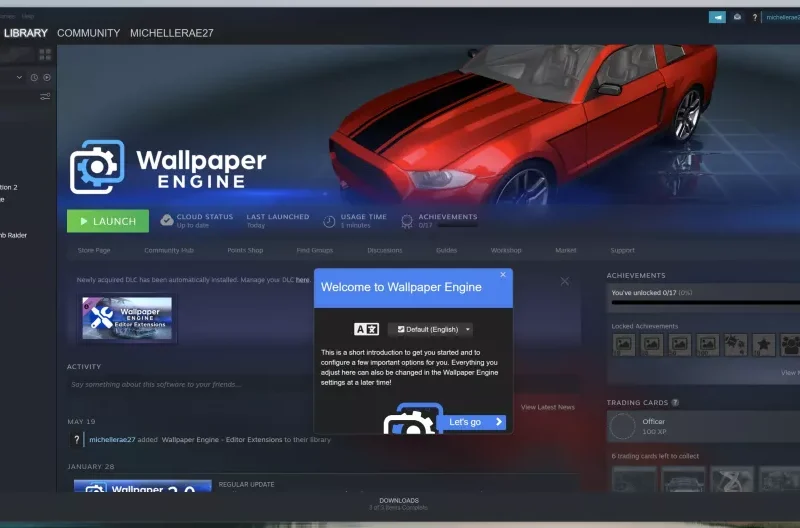Click the green Launch button
Screen dimensions: 800x528
tap(107, 221)
